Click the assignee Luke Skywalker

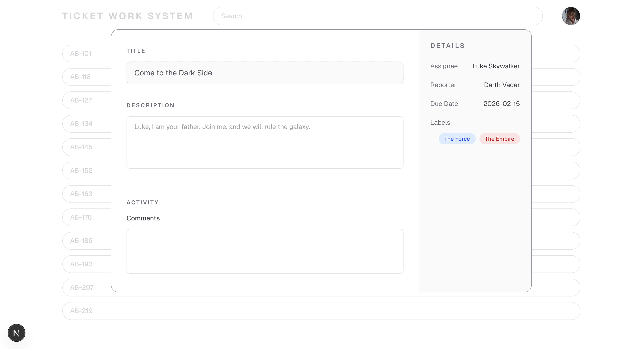(x=496, y=66)
